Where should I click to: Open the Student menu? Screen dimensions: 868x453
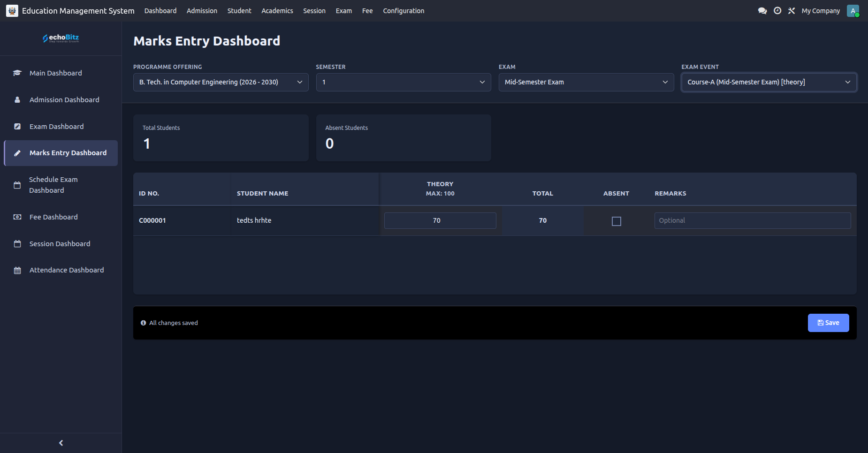239,11
